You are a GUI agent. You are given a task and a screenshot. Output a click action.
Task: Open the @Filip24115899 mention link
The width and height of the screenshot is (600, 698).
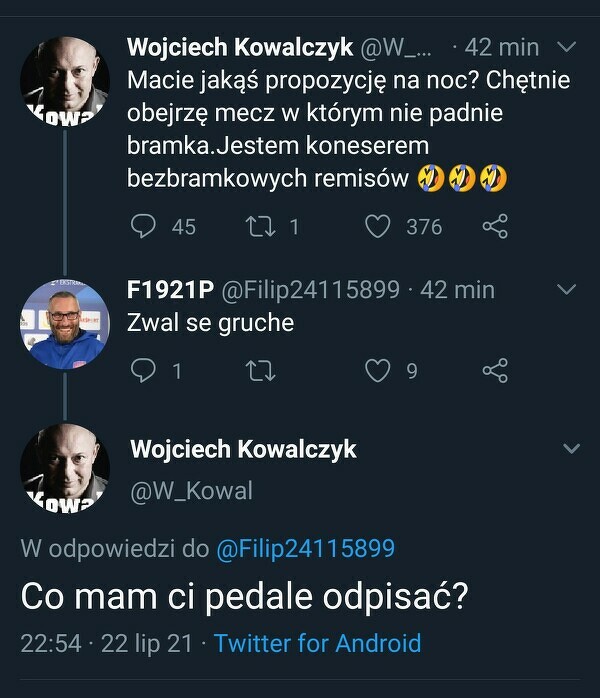[x=304, y=549]
